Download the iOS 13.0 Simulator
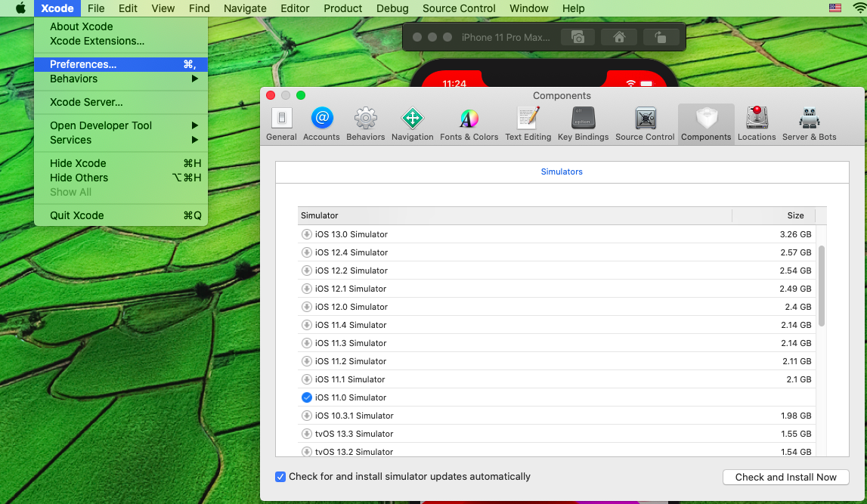Image resolution: width=867 pixels, height=504 pixels. point(306,234)
